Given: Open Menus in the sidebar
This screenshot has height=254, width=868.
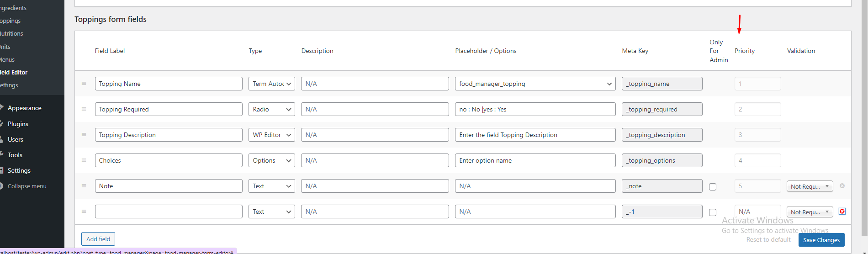Looking at the screenshot, I should pyautogui.click(x=7, y=59).
